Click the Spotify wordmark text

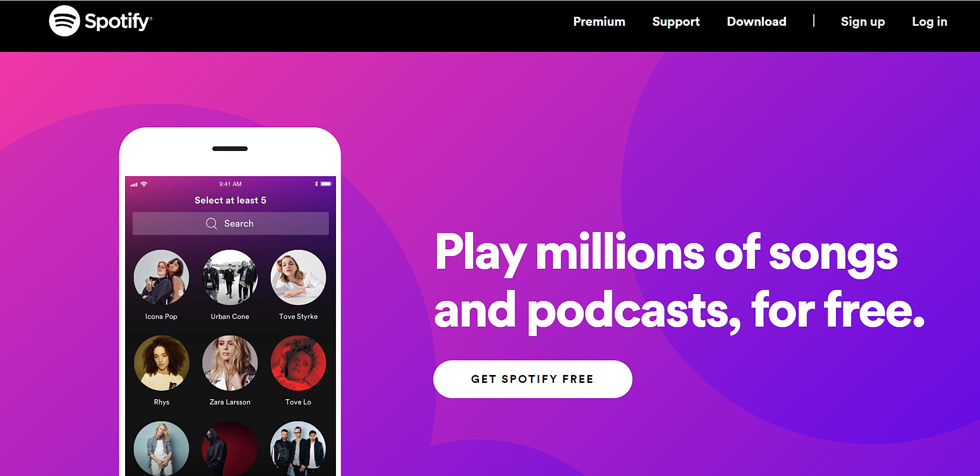(x=118, y=21)
